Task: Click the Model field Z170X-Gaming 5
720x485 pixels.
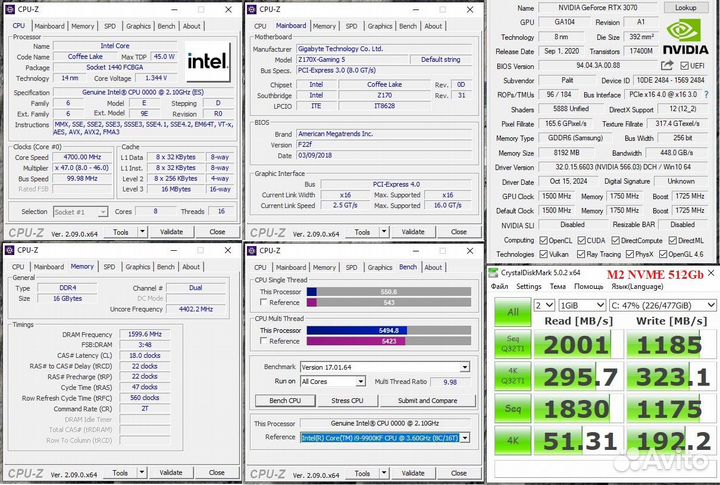Action: [x=351, y=60]
